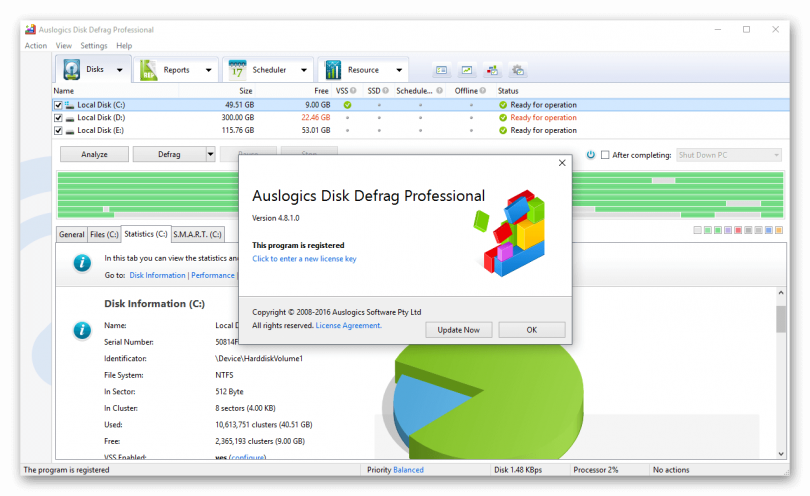This screenshot has height=496, width=810.
Task: Open the Reports toolbar icon
Action: tap(148, 70)
